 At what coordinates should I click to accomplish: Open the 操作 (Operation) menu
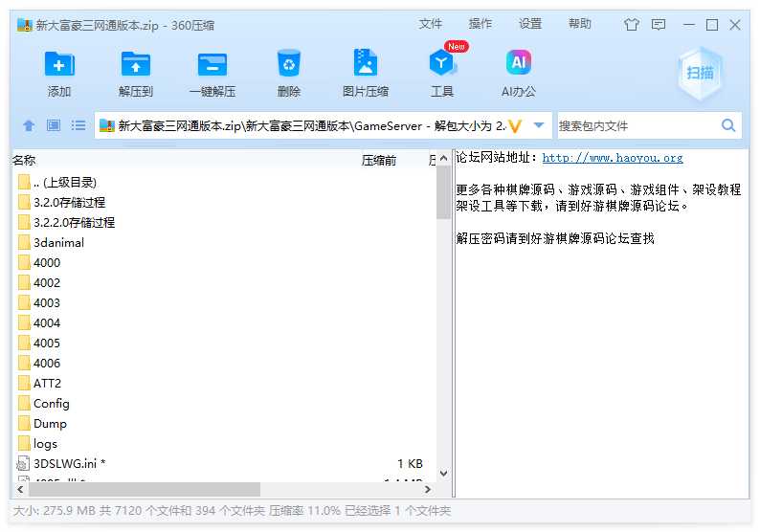tap(481, 24)
